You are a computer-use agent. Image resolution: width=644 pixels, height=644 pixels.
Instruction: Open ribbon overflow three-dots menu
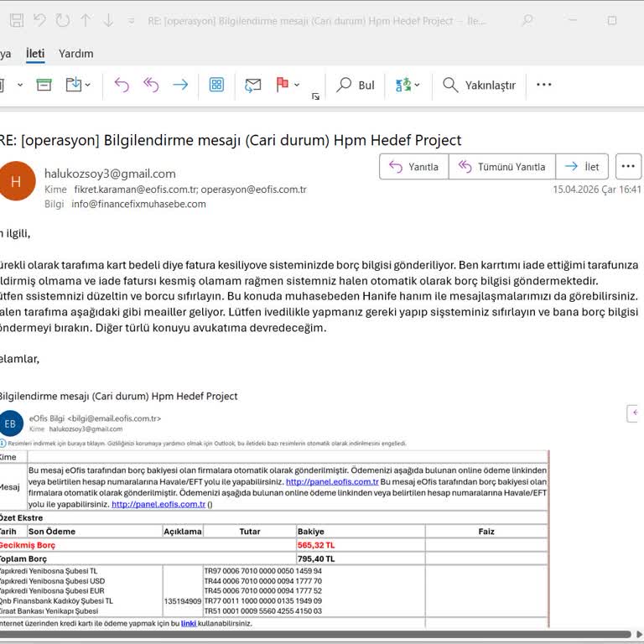click(x=543, y=85)
